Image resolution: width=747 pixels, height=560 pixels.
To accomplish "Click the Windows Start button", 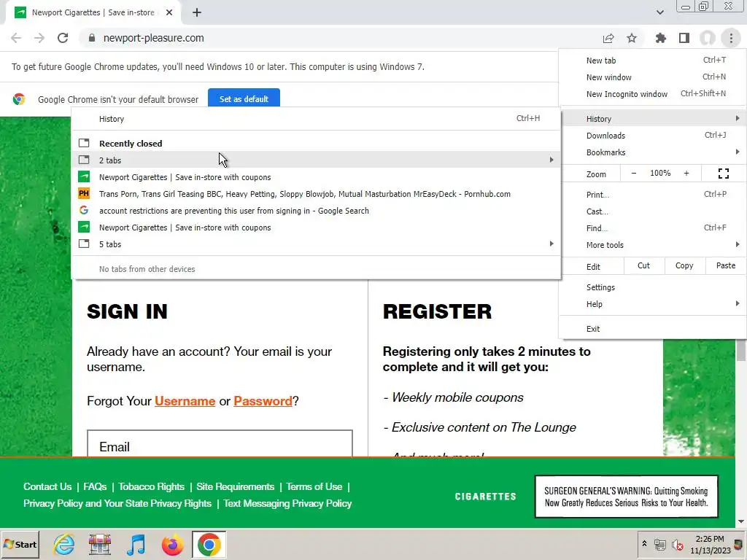I will 20,544.
